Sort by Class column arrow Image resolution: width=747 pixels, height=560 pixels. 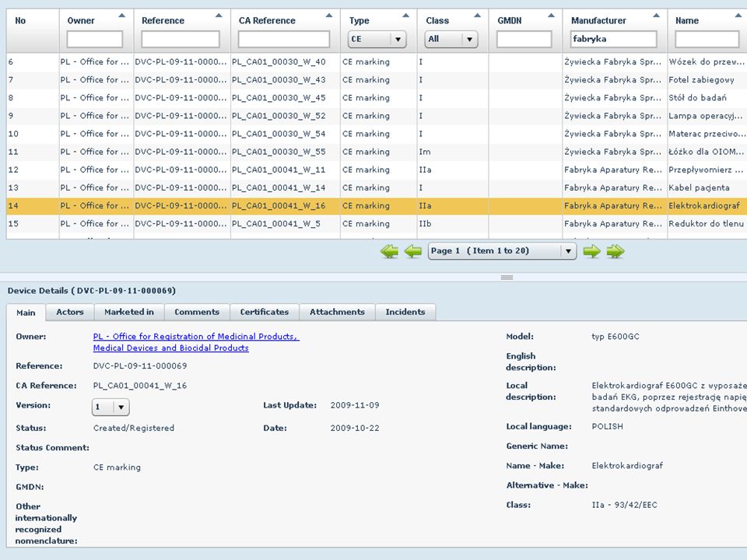coord(477,16)
